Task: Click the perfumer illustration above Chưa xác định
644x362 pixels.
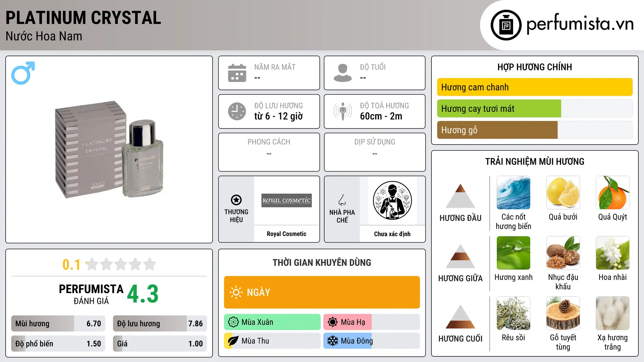Action: [392, 200]
